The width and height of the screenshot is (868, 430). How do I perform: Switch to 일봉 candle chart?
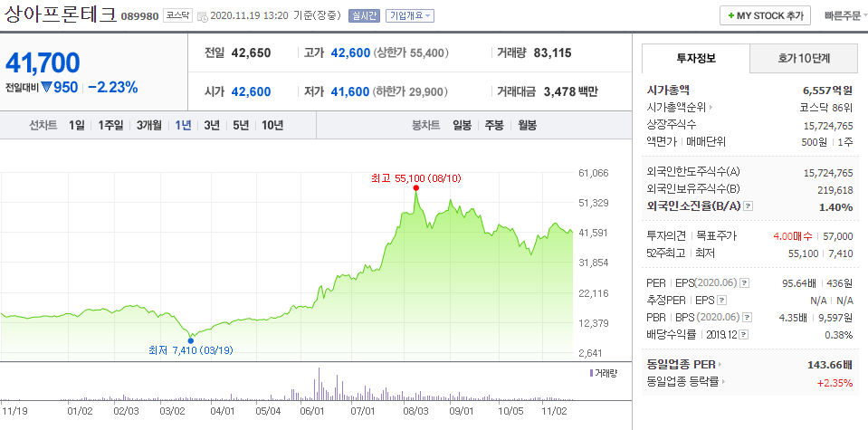click(462, 125)
